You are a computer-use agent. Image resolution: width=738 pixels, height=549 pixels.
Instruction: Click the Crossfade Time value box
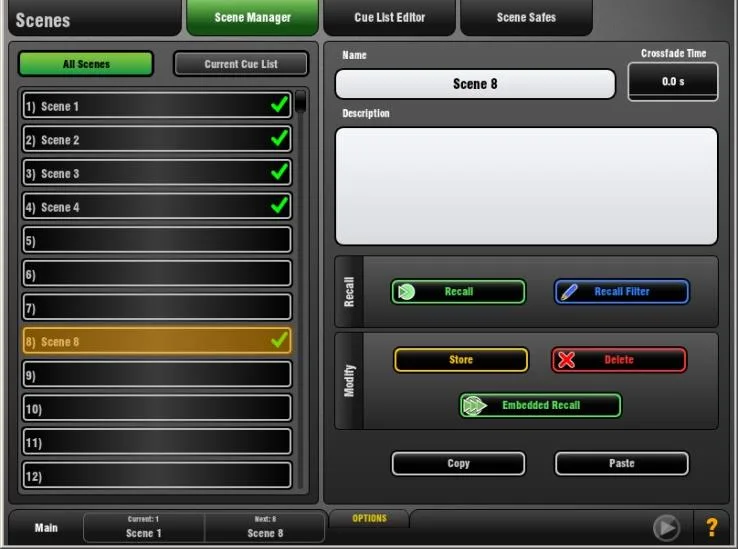pyautogui.click(x=673, y=81)
